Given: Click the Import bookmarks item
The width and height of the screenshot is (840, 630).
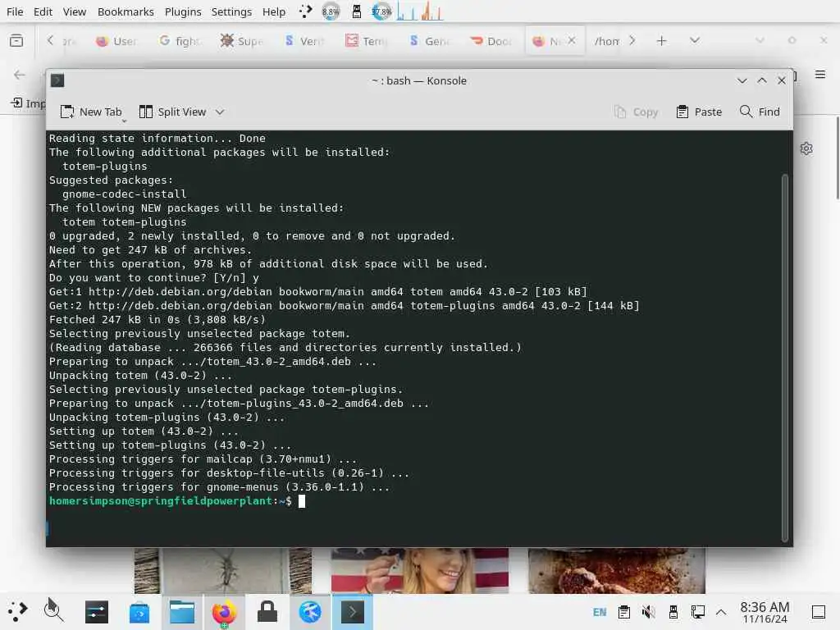Looking at the screenshot, I should (x=28, y=103).
